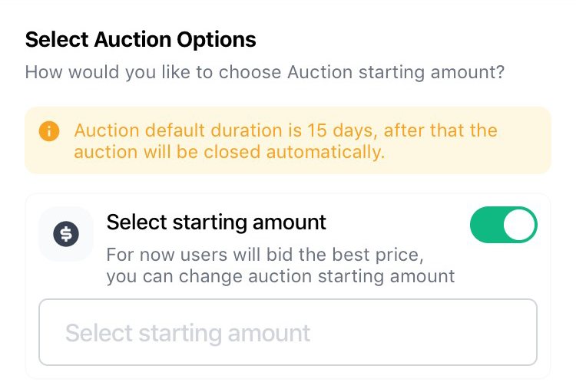The width and height of the screenshot is (576, 392).
Task: Select the yellow auction duration banner
Action: click(x=288, y=140)
